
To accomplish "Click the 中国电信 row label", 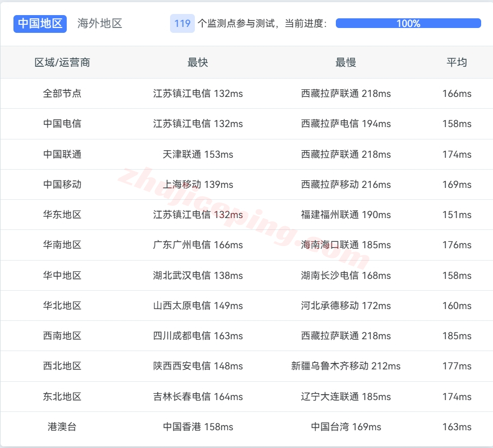I will pos(62,124).
